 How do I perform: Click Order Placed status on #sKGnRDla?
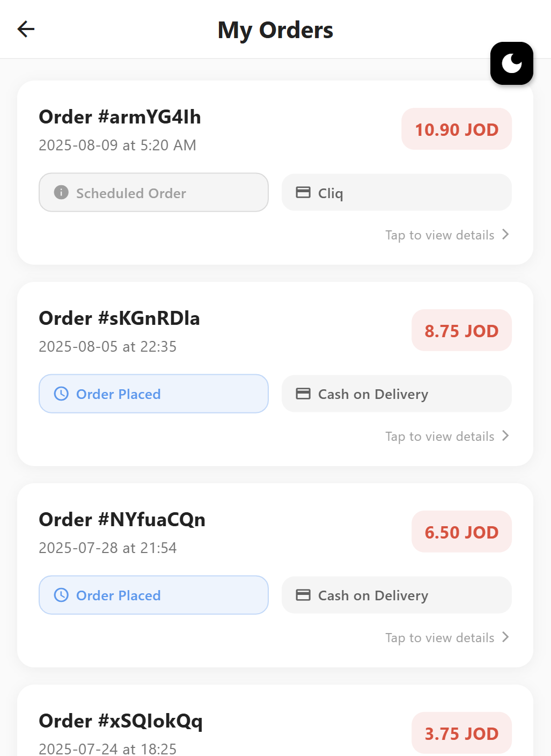153,394
